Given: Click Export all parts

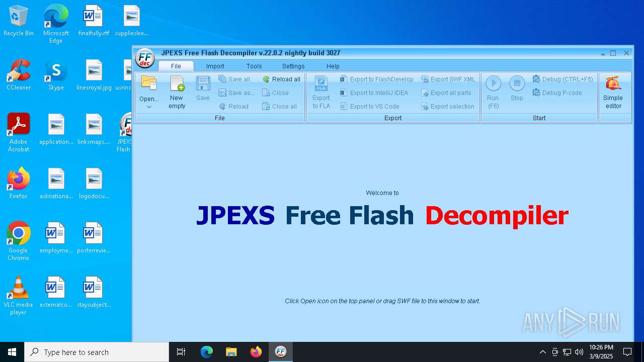Looking at the screenshot, I should pos(446,93).
